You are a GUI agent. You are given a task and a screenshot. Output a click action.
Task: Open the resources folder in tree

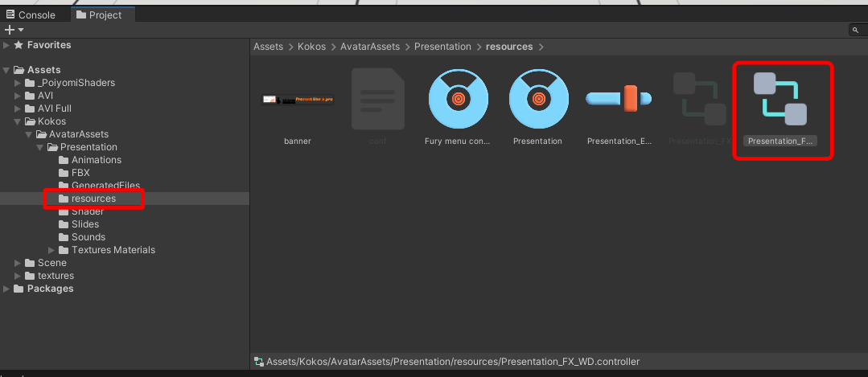pyautogui.click(x=93, y=199)
